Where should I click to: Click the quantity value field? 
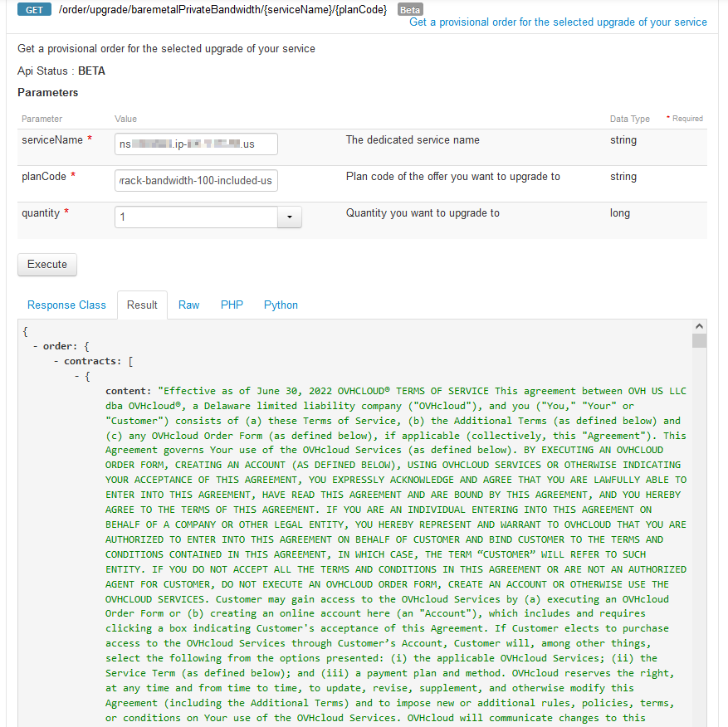click(x=196, y=217)
